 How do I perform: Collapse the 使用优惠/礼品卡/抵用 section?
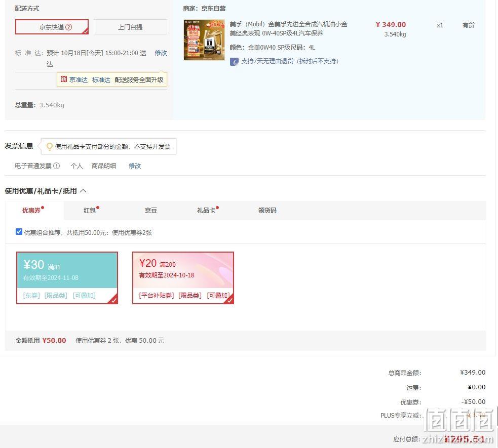point(83,191)
